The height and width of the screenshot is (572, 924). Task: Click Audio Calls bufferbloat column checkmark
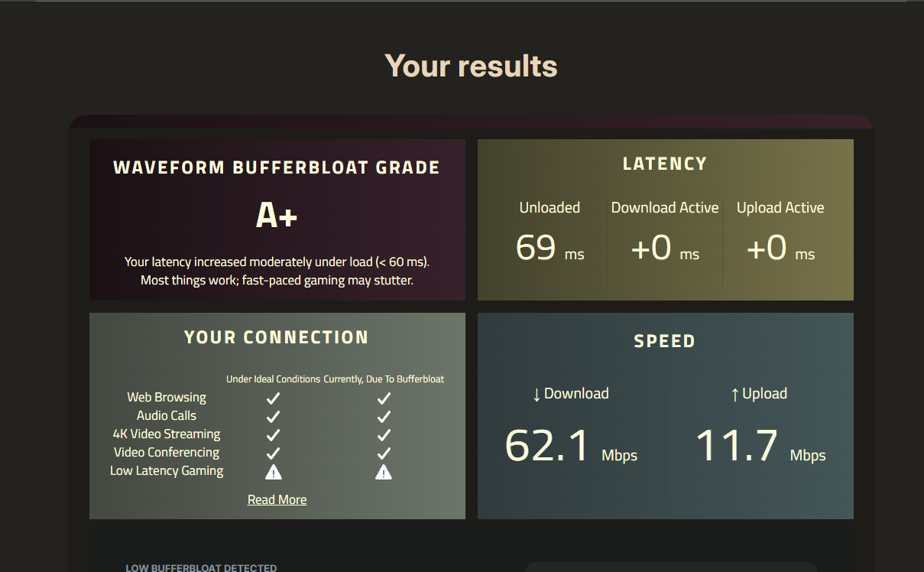(384, 416)
